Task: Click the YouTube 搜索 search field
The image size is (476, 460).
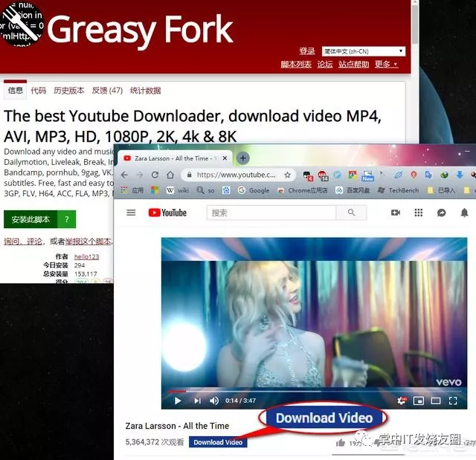Action: coord(271,213)
